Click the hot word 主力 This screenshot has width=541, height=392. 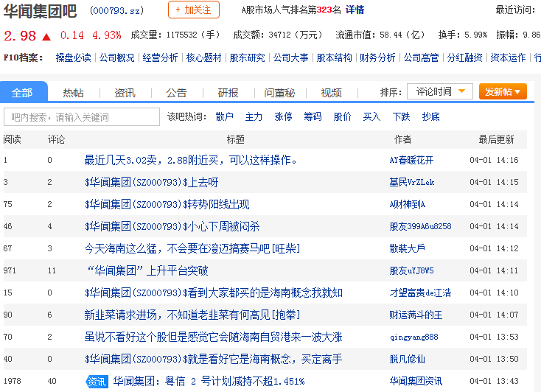pos(254,116)
